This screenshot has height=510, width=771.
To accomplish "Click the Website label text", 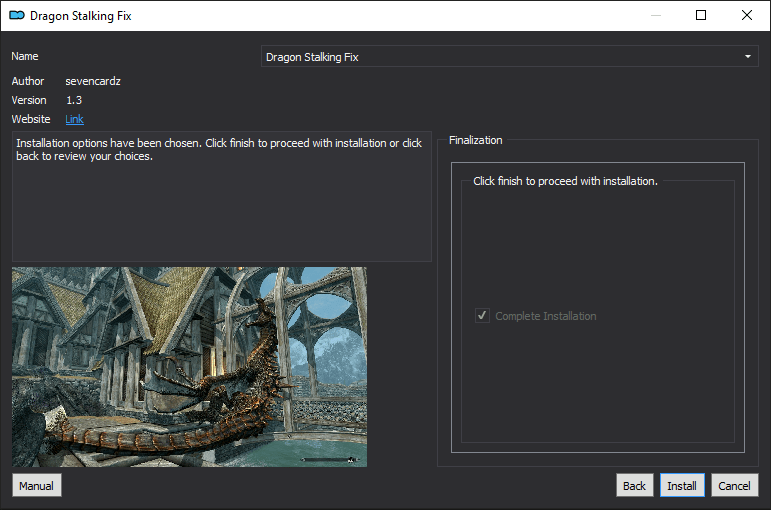I will pos(31,119).
